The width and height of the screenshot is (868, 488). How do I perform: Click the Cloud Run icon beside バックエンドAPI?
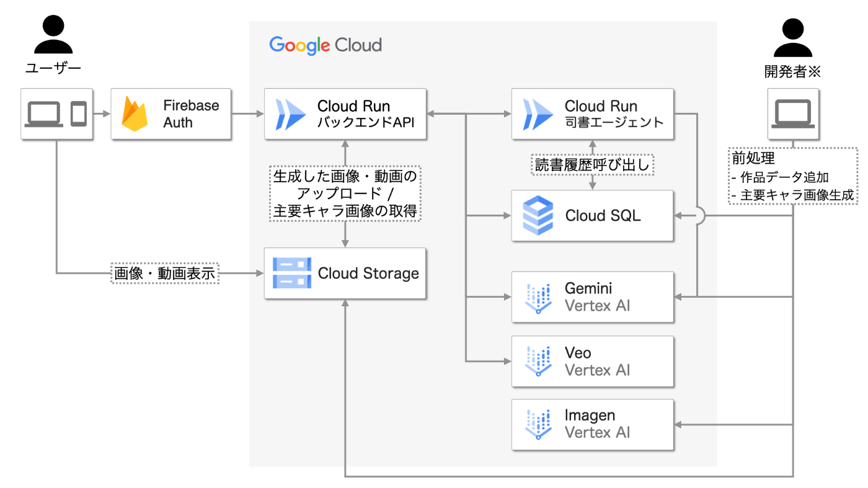tap(291, 113)
